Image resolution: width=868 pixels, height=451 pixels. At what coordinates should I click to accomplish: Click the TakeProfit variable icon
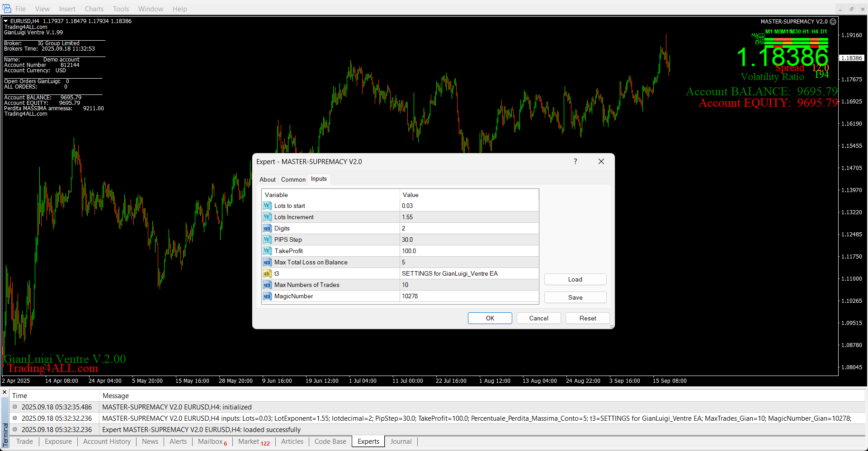click(x=267, y=251)
